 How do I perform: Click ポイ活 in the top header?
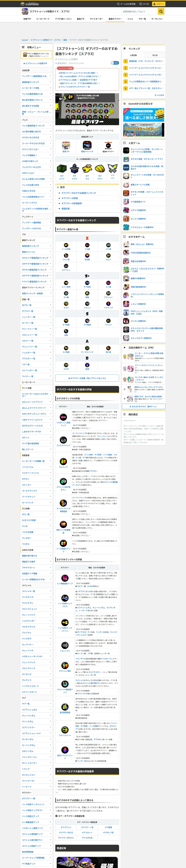coord(144,4)
